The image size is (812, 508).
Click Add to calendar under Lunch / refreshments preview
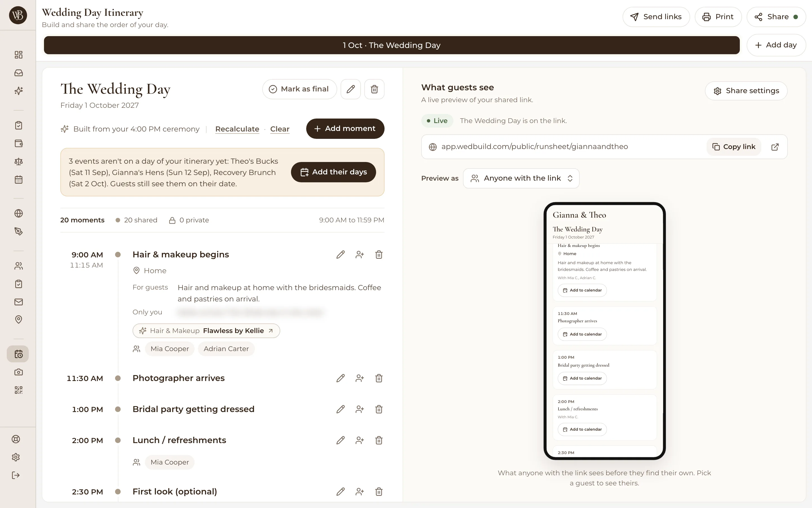(x=582, y=429)
